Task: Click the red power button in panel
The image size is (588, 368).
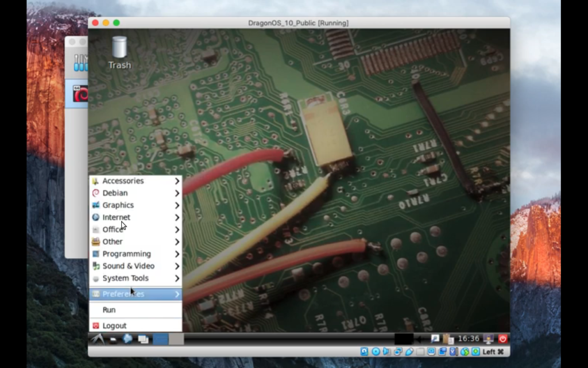Action: pos(502,339)
